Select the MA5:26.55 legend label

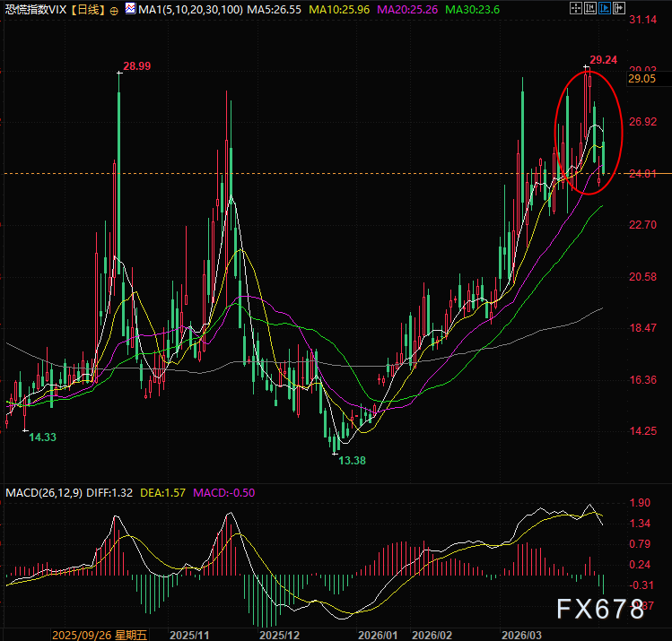275,11
